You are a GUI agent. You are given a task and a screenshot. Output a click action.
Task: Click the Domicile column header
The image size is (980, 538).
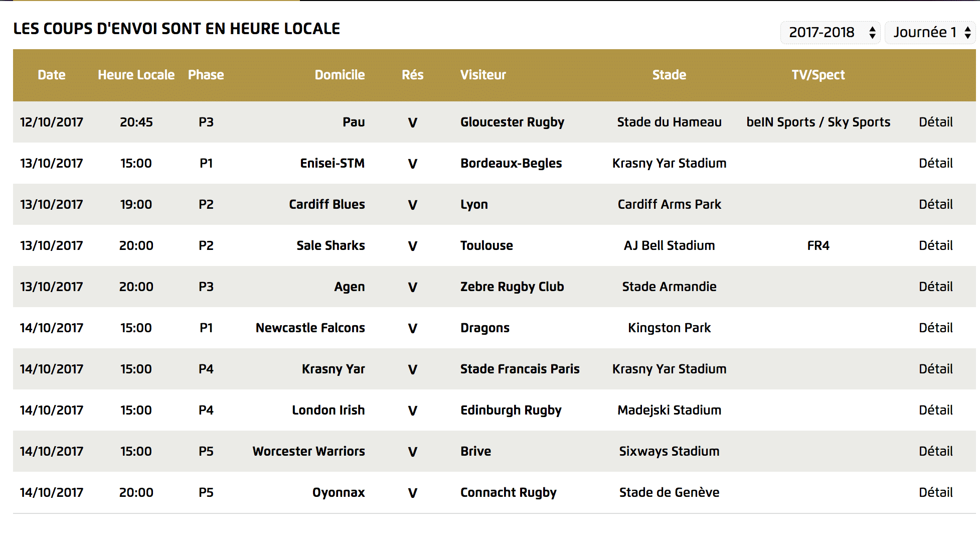(340, 75)
